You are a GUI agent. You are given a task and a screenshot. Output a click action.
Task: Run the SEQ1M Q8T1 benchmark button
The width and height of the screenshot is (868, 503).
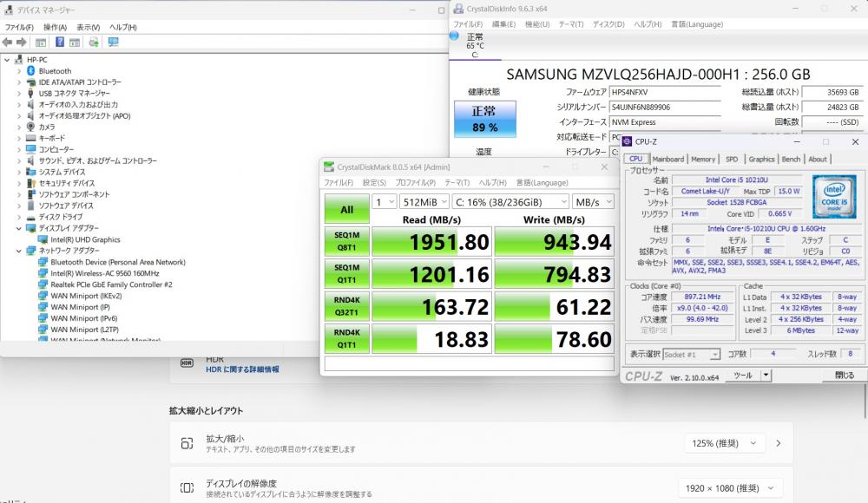tap(347, 242)
